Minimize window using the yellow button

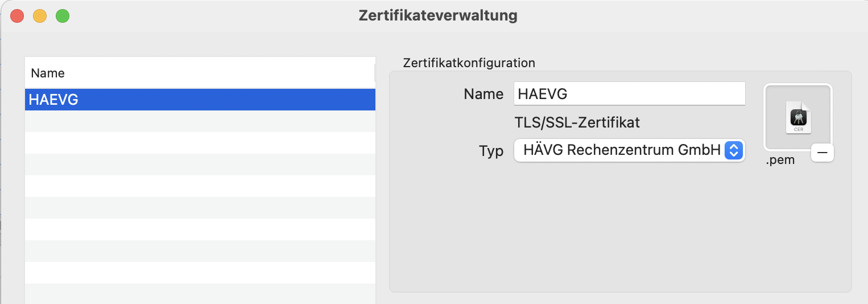(x=40, y=16)
